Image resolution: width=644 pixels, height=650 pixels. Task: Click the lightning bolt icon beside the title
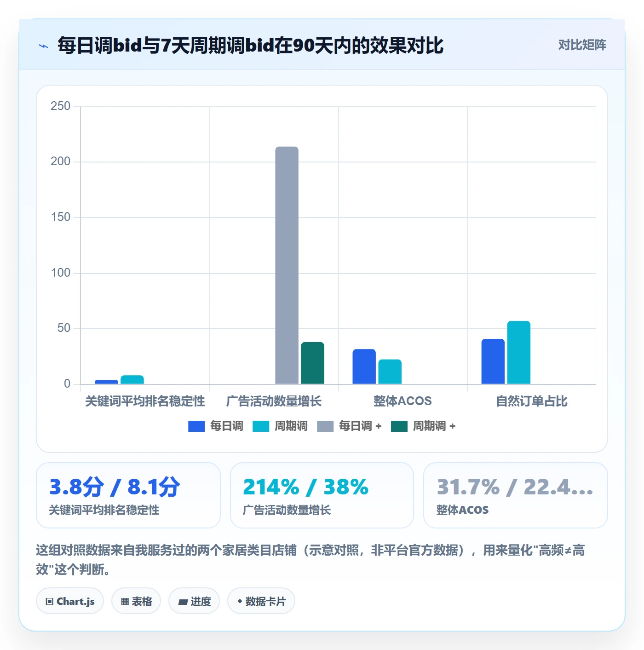[x=44, y=46]
